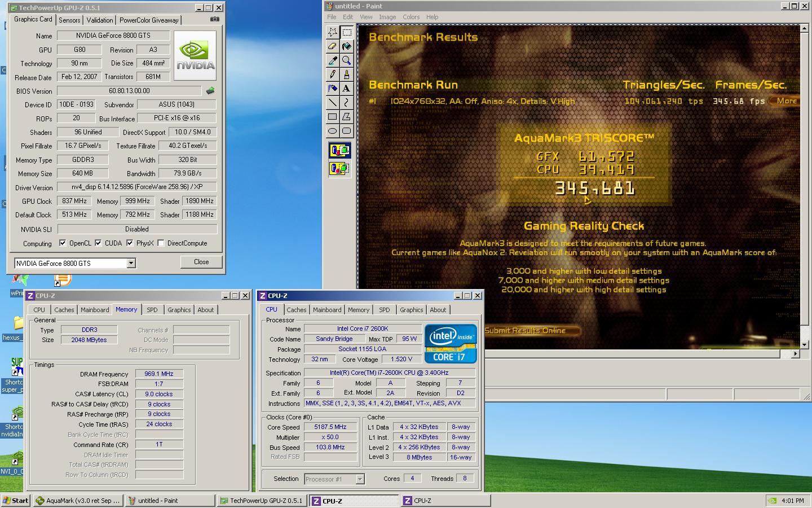Select the rectangular Select tool in Paint
Viewport: 812px width, 508px height.
click(346, 32)
